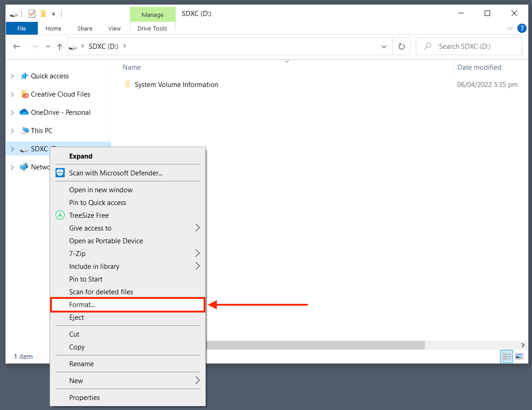
Task: Choose Scan with Microsoft Defender...
Action: pyautogui.click(x=128, y=173)
